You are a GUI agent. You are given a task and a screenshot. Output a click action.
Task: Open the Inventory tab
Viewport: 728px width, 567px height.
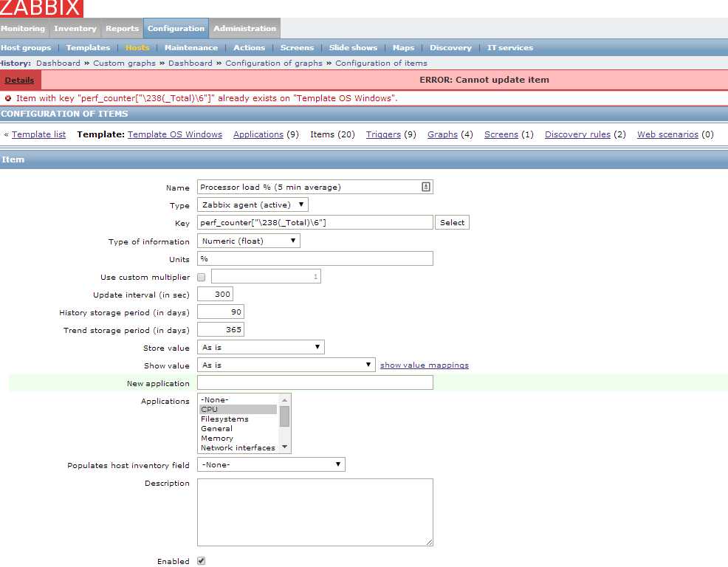coord(75,29)
